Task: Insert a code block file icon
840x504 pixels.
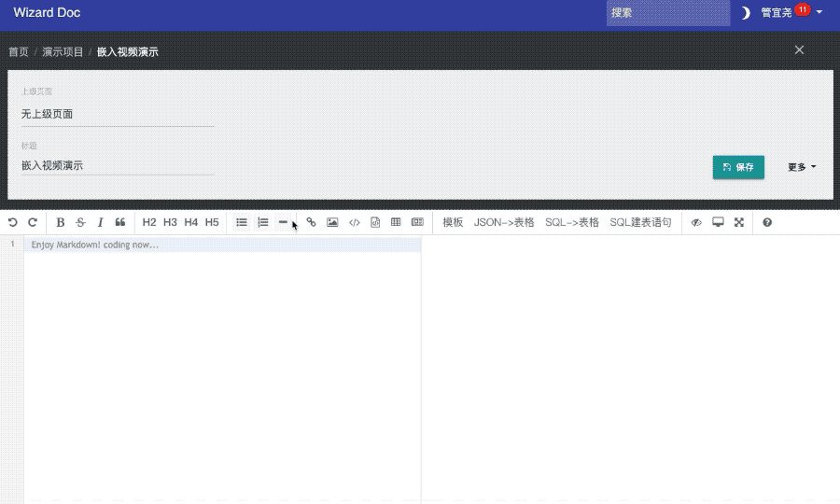Action: coord(375,222)
